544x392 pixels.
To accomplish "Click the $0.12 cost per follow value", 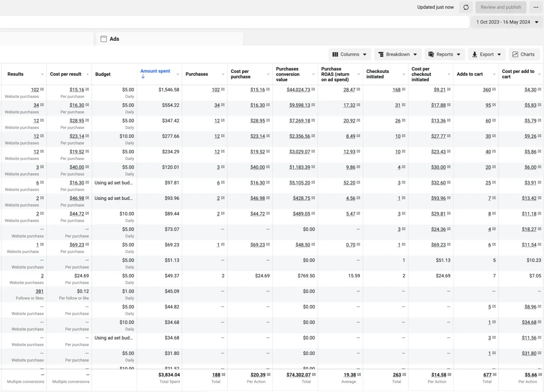I will (x=83, y=291).
